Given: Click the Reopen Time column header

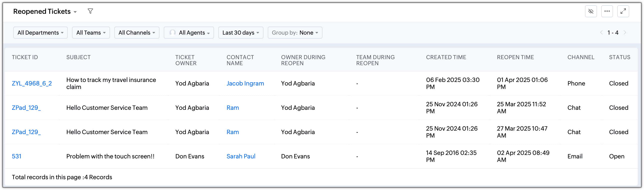Looking at the screenshot, I should pos(515,57).
